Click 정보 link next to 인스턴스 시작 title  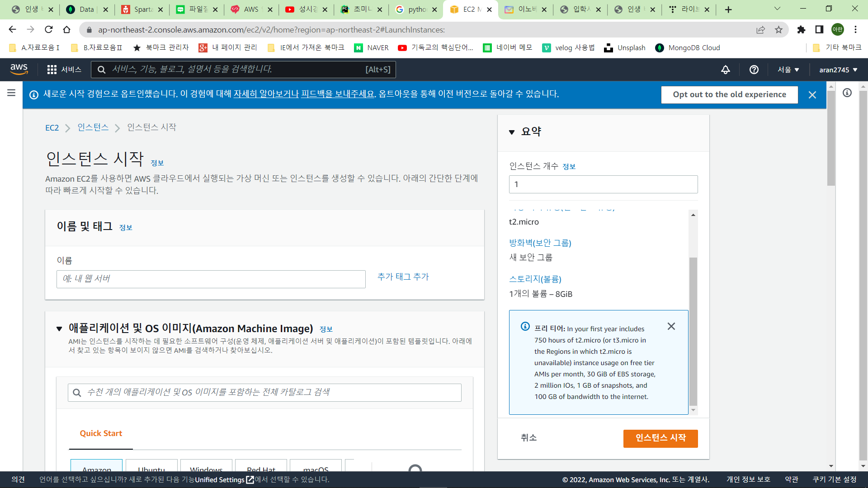pos(157,163)
